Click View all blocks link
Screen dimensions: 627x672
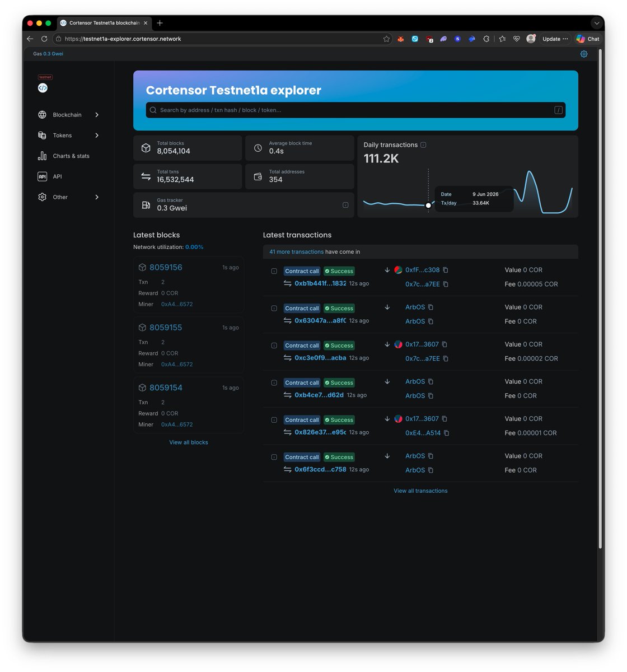(189, 442)
